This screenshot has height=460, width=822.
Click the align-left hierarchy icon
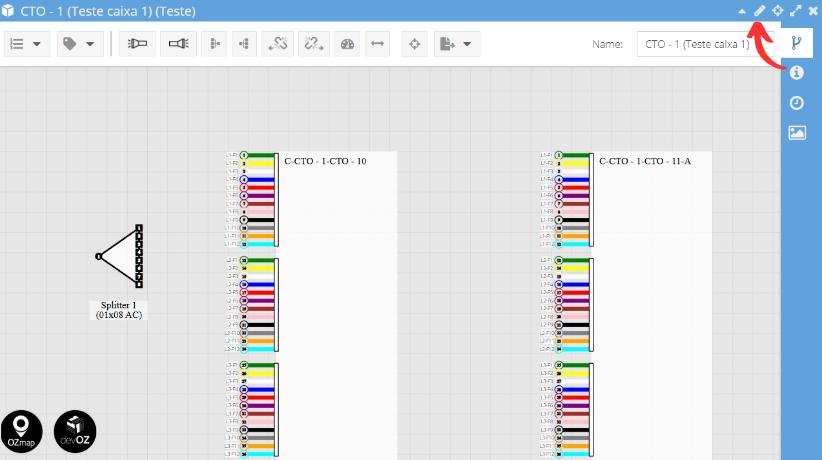214,44
